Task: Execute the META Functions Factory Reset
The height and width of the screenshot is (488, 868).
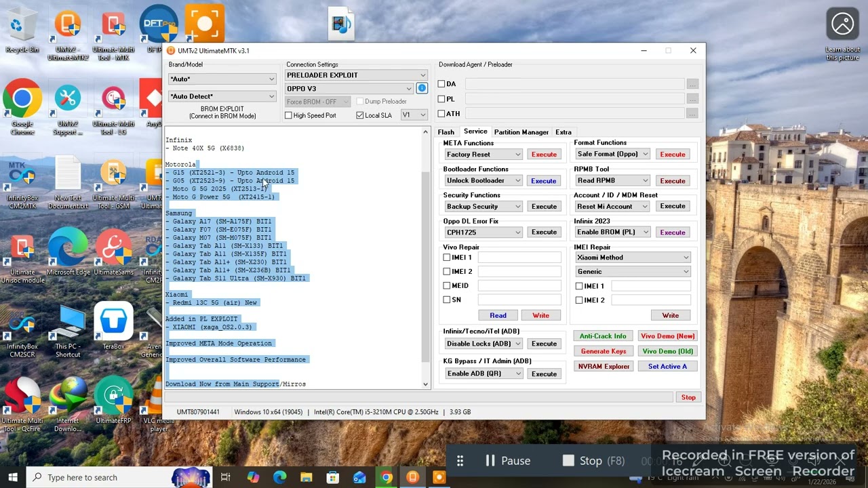Action: [x=544, y=155]
